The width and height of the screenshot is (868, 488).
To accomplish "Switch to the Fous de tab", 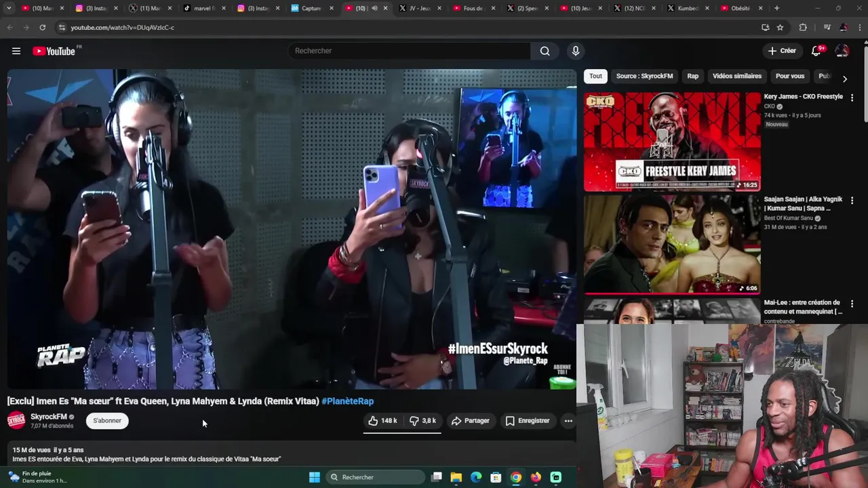I will click(x=475, y=8).
